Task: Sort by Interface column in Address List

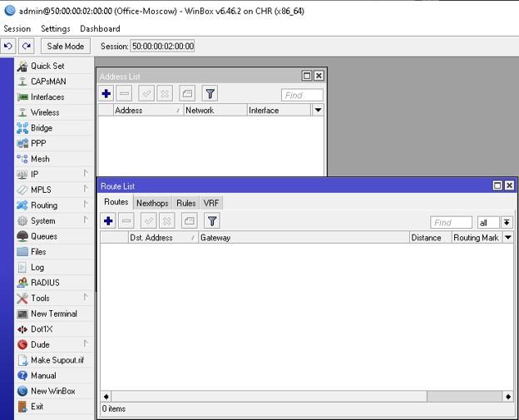Action: coord(279,111)
